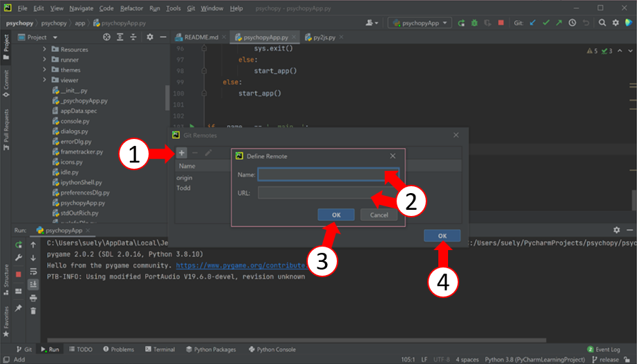Expand the runner folder
The width and height of the screenshot is (637, 364).
click(44, 59)
